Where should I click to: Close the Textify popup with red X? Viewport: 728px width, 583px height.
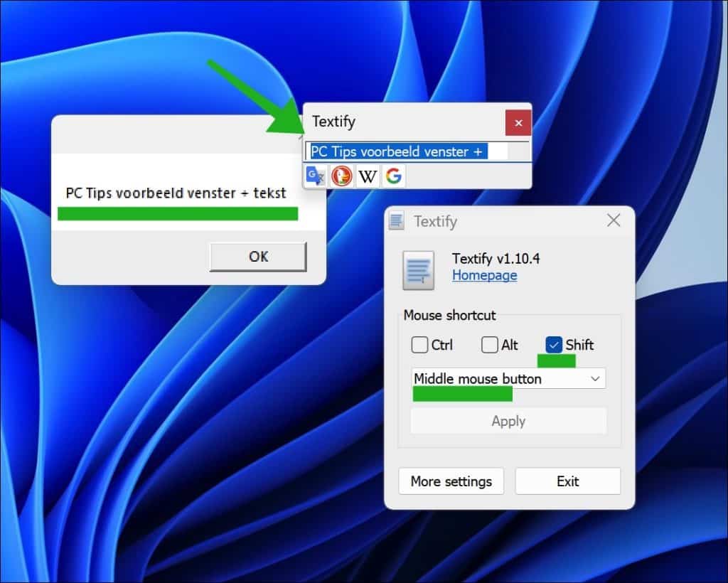(x=518, y=123)
